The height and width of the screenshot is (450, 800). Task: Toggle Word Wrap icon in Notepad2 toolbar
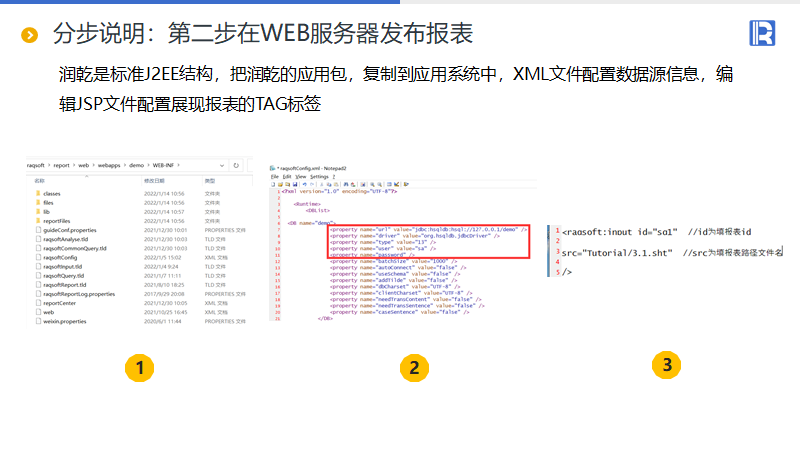pyautogui.click(x=363, y=184)
